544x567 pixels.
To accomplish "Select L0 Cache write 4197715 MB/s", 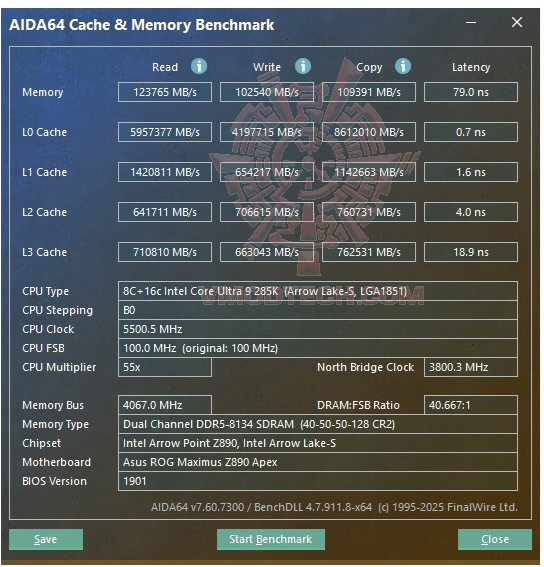I will pyautogui.click(x=267, y=132).
